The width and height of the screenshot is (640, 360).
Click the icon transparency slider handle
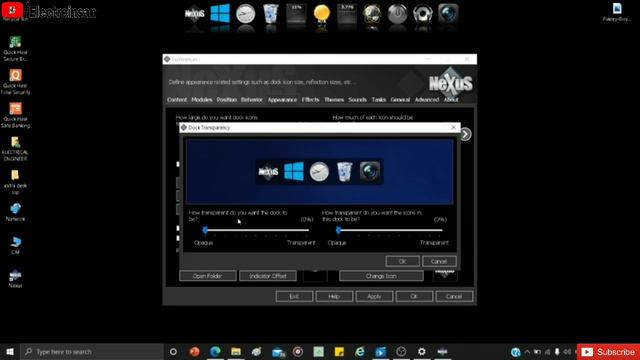338,231
